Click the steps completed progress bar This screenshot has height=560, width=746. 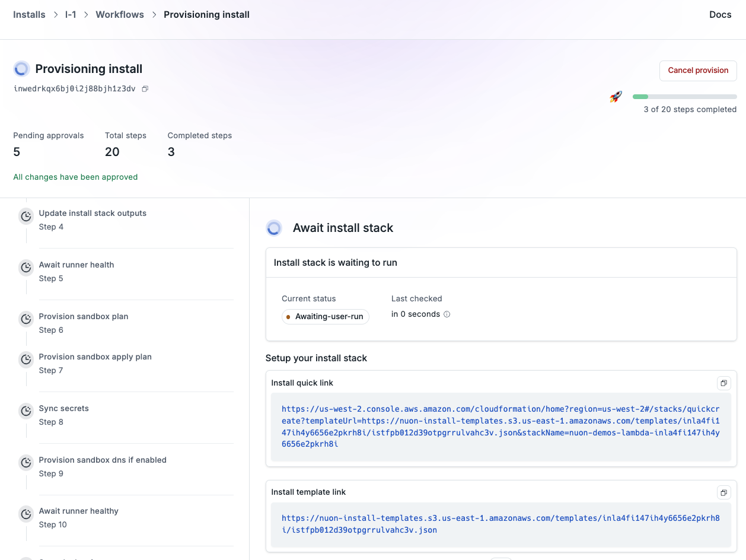pos(685,97)
